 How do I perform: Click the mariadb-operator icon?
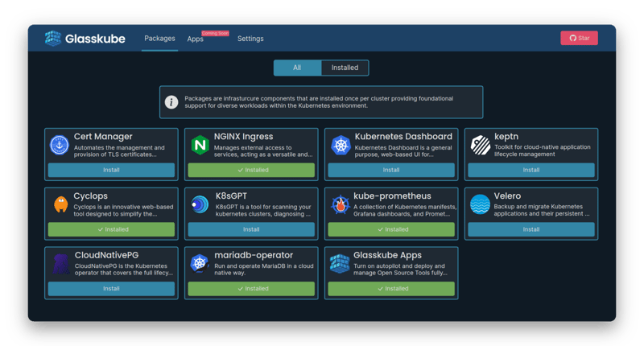pos(200,263)
